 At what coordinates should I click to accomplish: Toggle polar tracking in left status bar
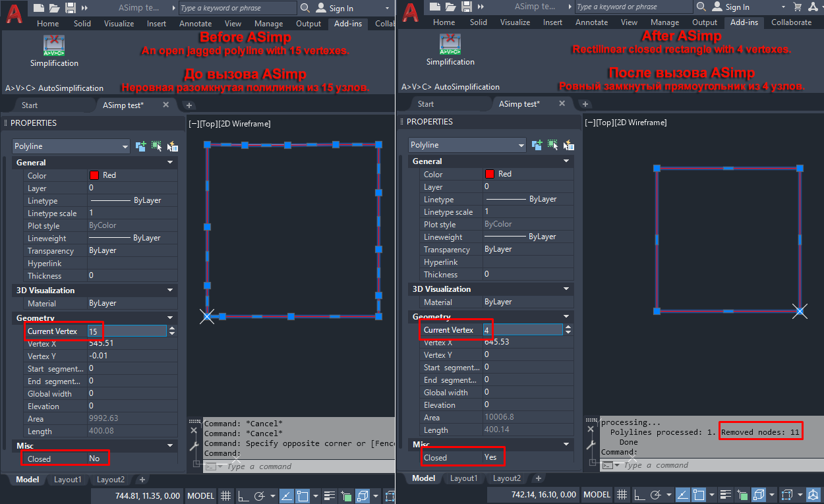(259, 495)
